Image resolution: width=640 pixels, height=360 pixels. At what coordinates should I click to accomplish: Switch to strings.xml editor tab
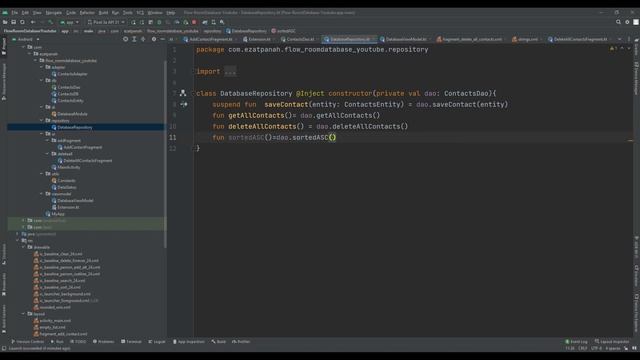tap(527, 39)
